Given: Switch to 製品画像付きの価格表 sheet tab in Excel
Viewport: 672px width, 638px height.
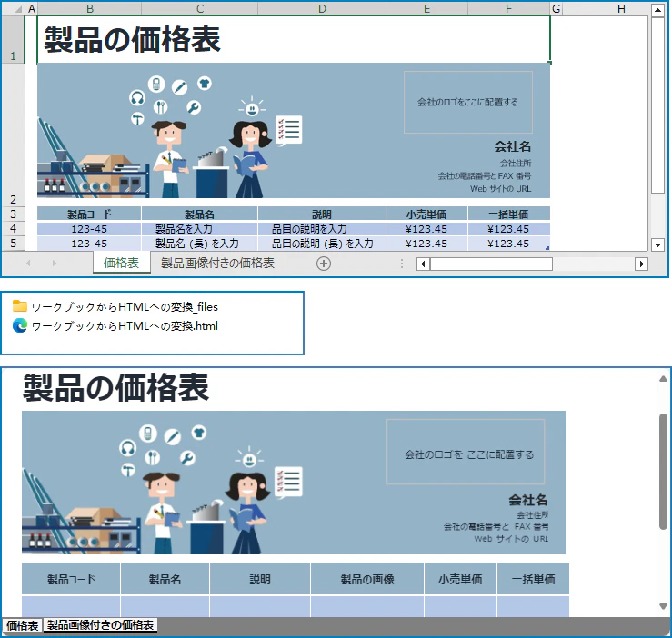Looking at the screenshot, I should [217, 263].
